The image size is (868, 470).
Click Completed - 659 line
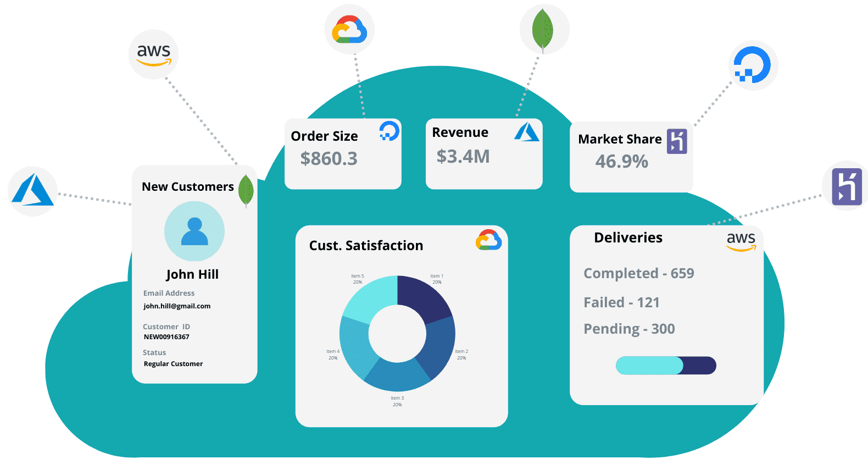[x=639, y=274]
